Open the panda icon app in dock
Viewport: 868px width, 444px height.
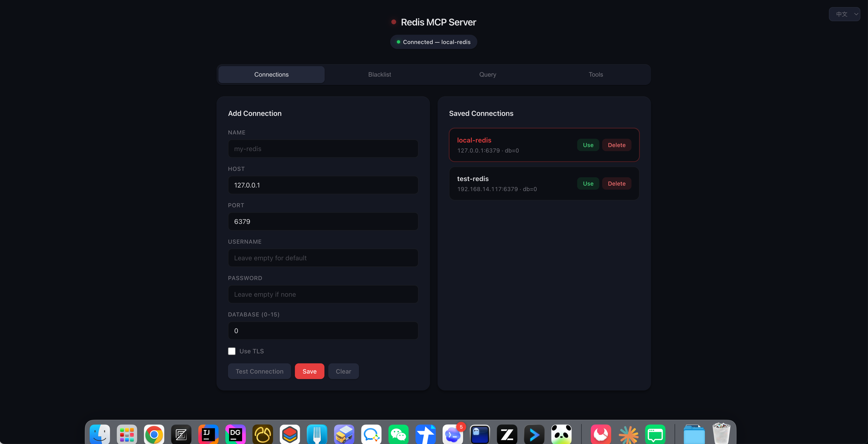[561, 434]
